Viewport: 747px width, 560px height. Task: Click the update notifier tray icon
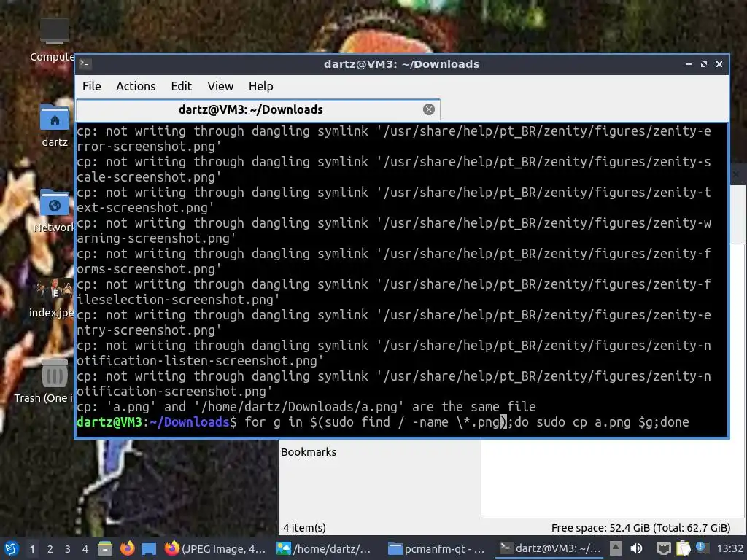pos(701,548)
